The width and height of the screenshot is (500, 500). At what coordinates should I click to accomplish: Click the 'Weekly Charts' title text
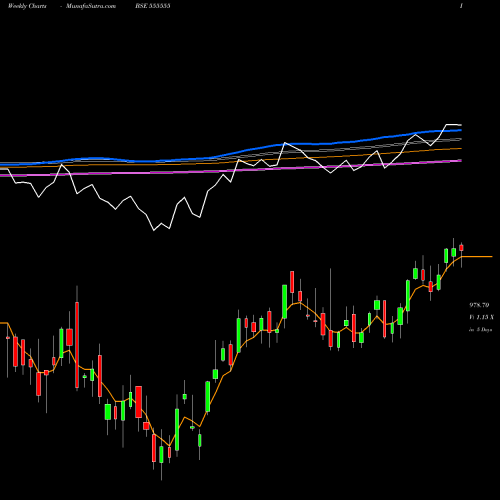tap(27, 6)
